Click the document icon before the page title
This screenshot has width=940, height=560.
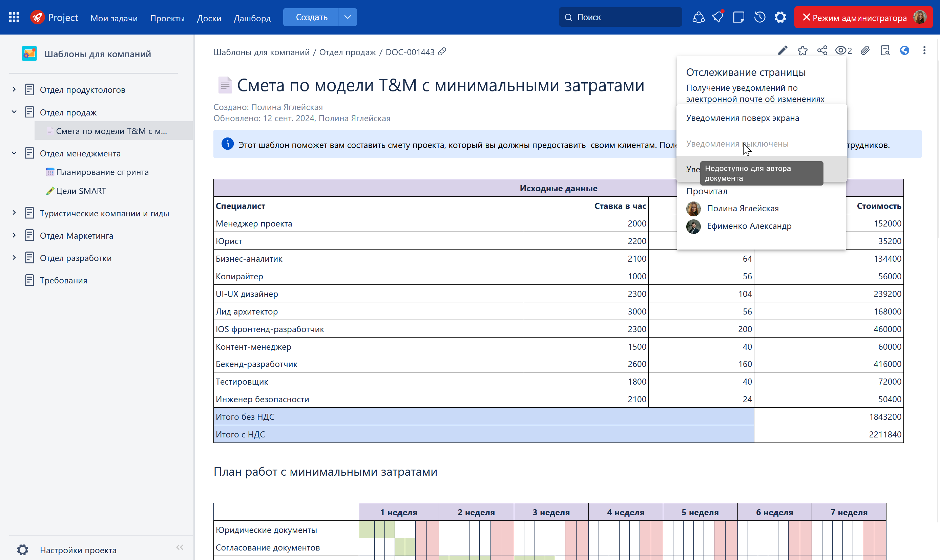click(x=225, y=85)
